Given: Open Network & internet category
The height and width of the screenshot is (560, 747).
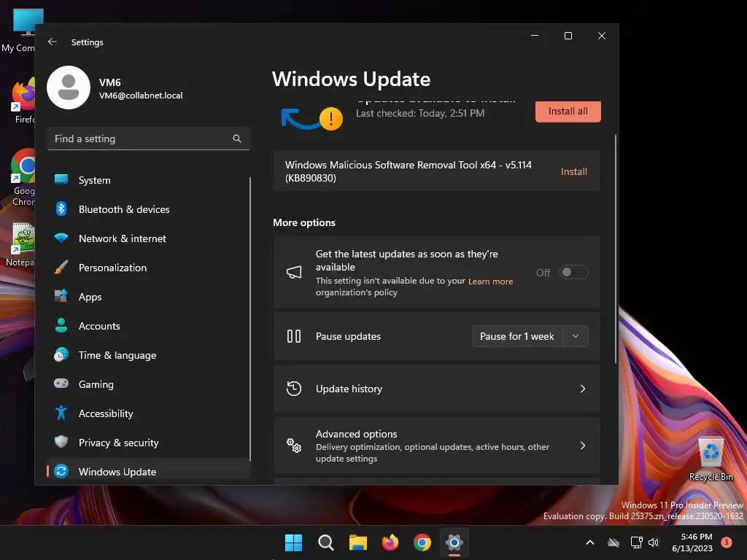Looking at the screenshot, I should point(149,238).
